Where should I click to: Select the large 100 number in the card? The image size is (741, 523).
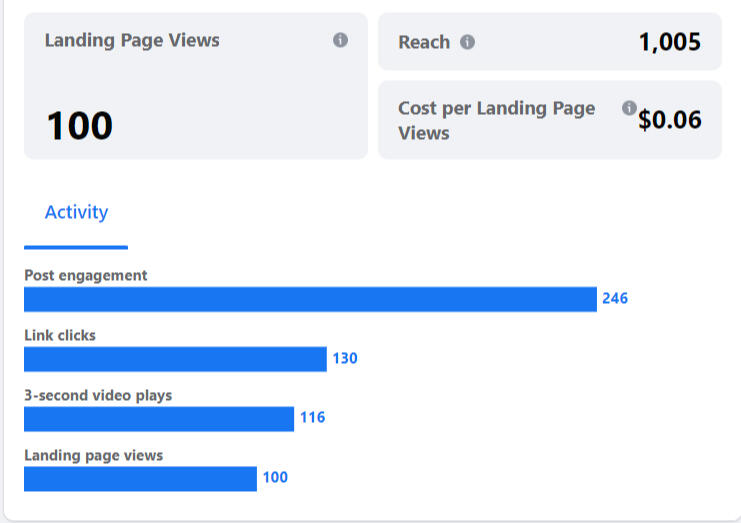[x=80, y=126]
